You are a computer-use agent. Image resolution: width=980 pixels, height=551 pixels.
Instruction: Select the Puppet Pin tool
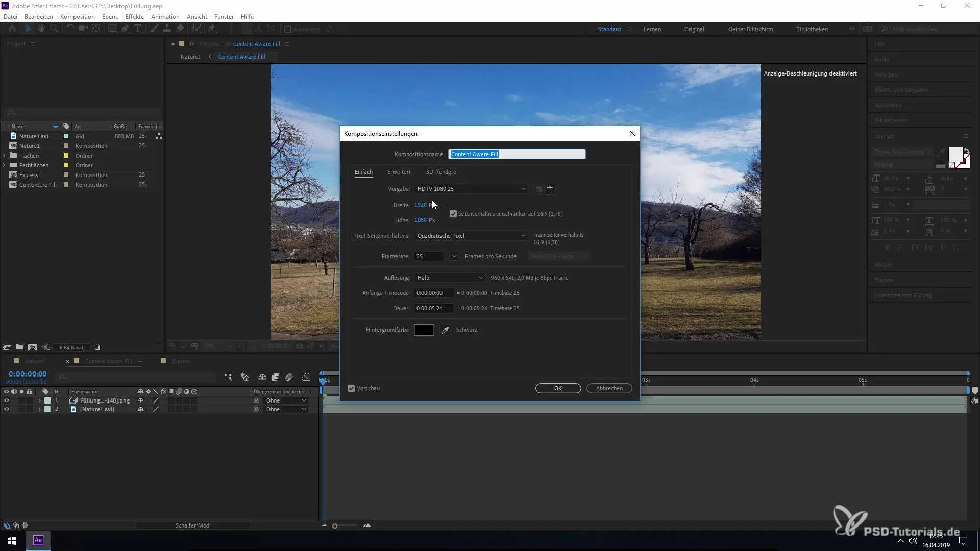pos(212,29)
